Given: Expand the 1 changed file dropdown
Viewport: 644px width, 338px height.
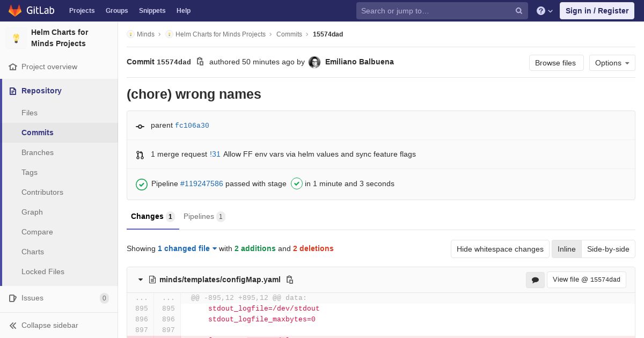Looking at the screenshot, I should pyautogui.click(x=187, y=248).
